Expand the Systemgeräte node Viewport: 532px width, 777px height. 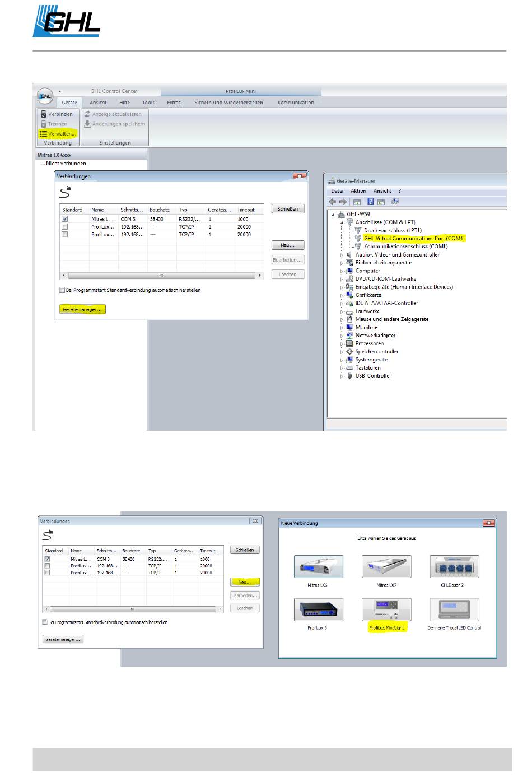342,360
